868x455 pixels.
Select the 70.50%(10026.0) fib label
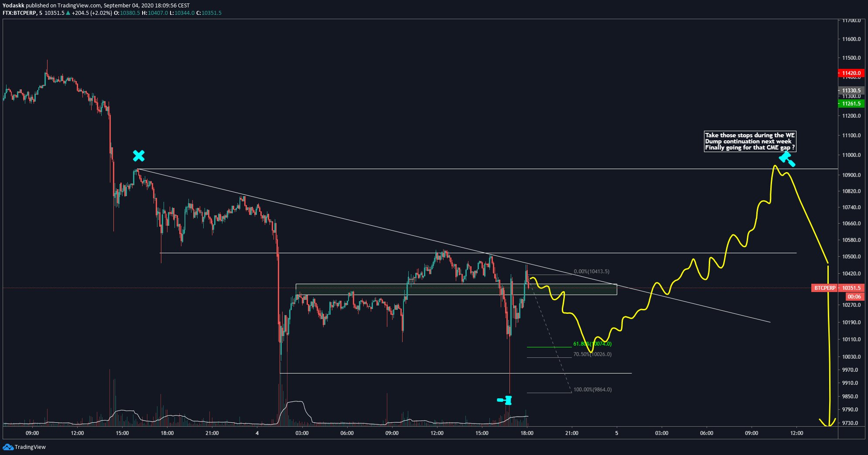point(592,354)
